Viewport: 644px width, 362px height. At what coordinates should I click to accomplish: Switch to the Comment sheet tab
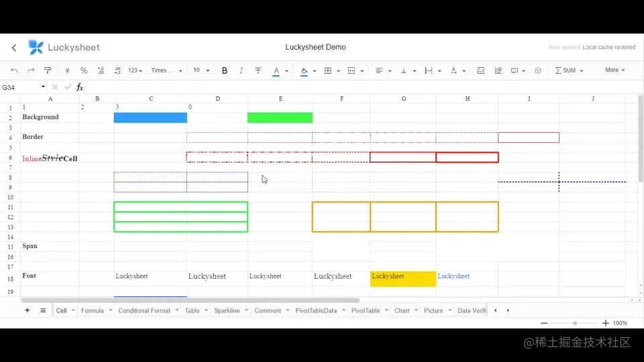268,310
